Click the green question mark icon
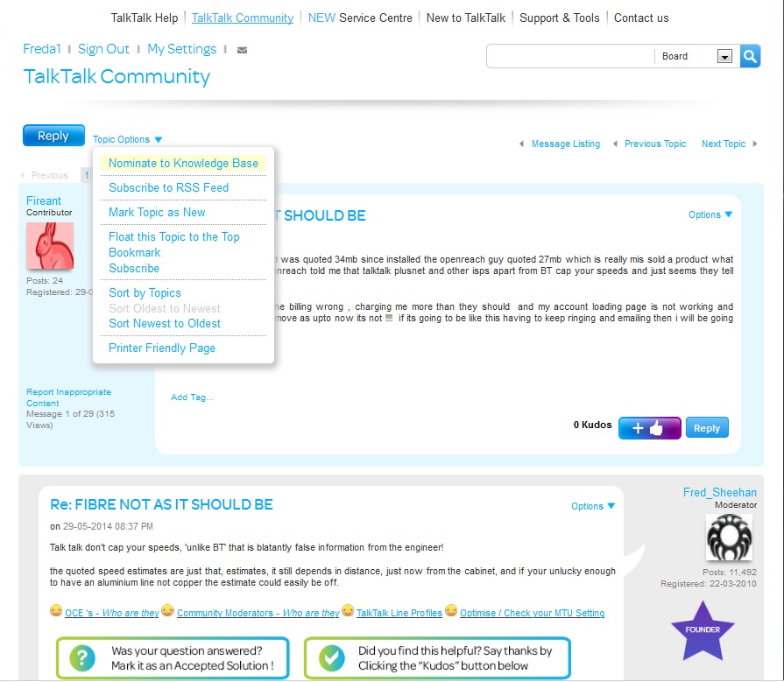The height and width of the screenshot is (682, 784). point(83,657)
